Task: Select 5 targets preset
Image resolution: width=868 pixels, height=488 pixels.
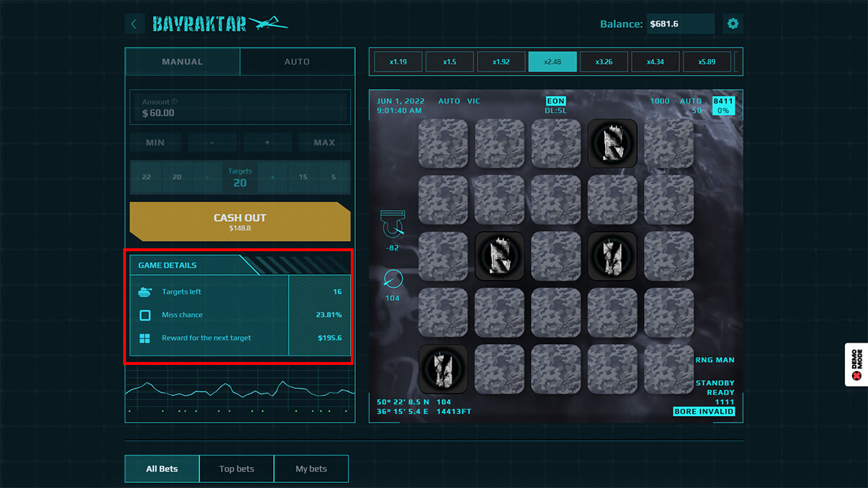Action: point(334,177)
